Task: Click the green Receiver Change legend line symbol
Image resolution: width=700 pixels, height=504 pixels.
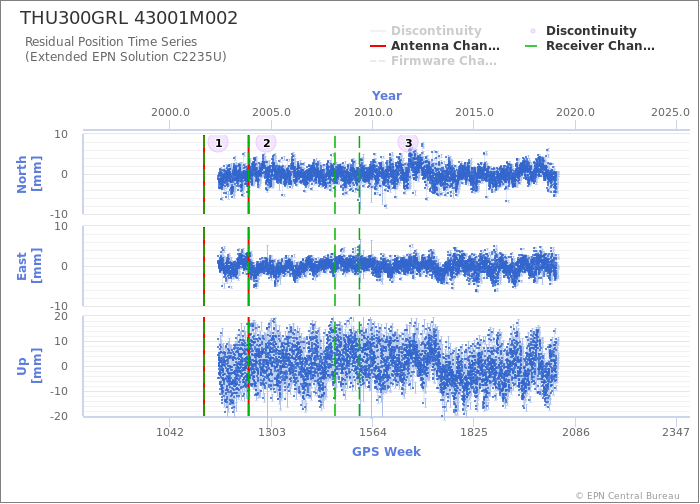Action: (x=531, y=46)
